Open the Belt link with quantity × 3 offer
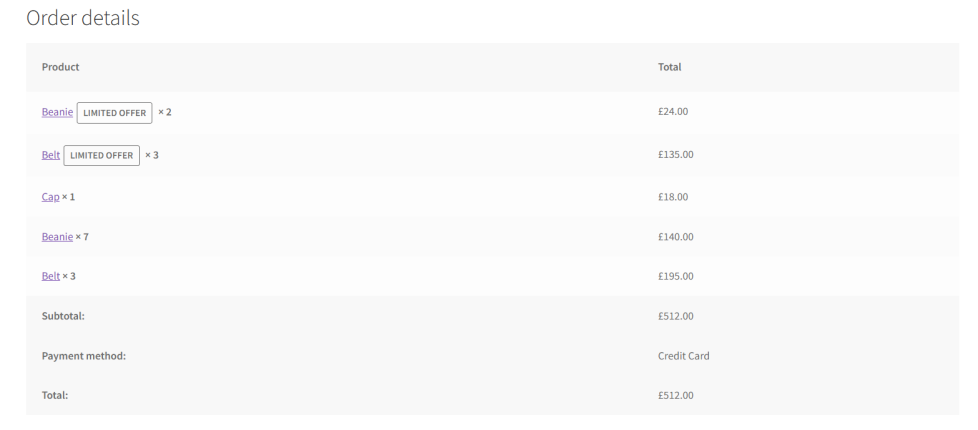The height and width of the screenshot is (430, 978). pyautogui.click(x=51, y=155)
